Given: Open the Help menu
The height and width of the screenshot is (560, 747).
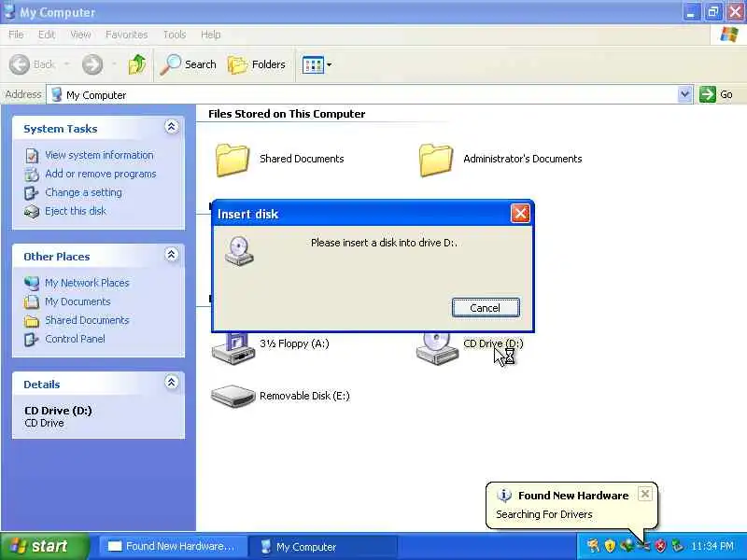Looking at the screenshot, I should coord(211,35).
